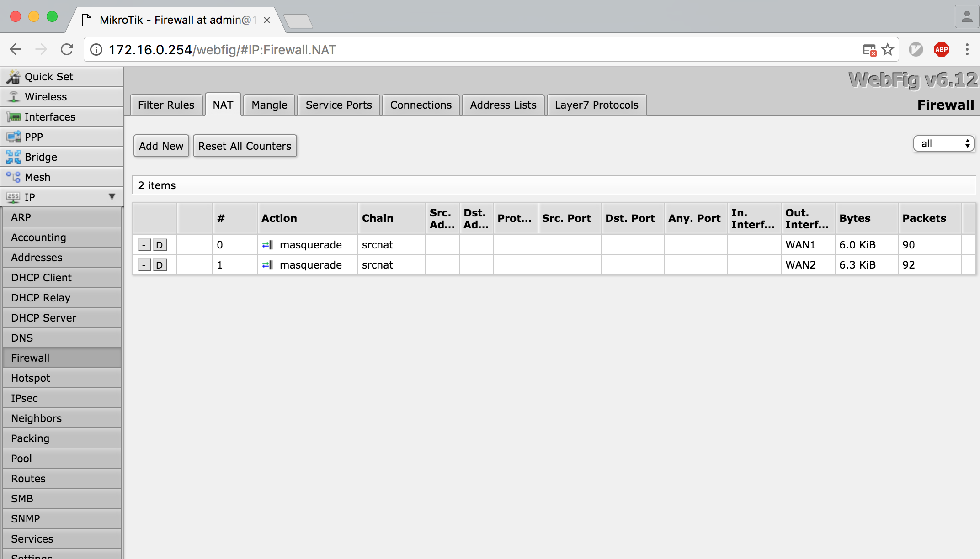
Task: Open Chrome's three-dot menu
Action: pos(967,49)
